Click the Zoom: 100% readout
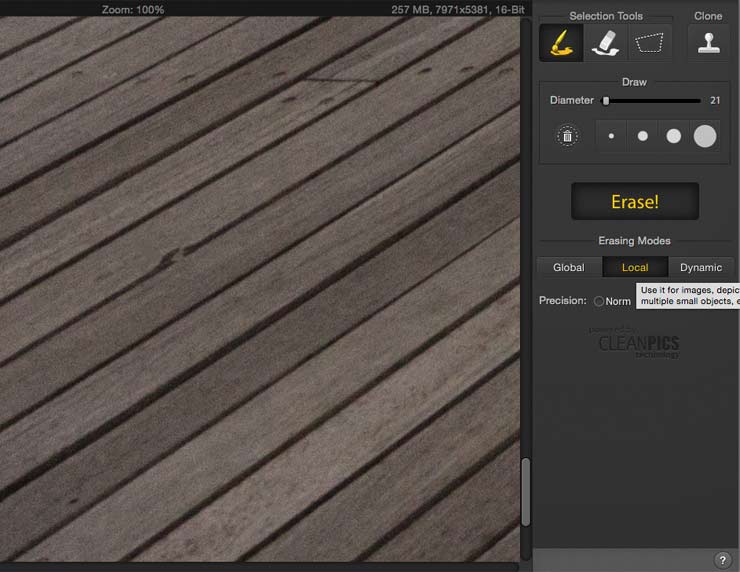 pos(133,9)
